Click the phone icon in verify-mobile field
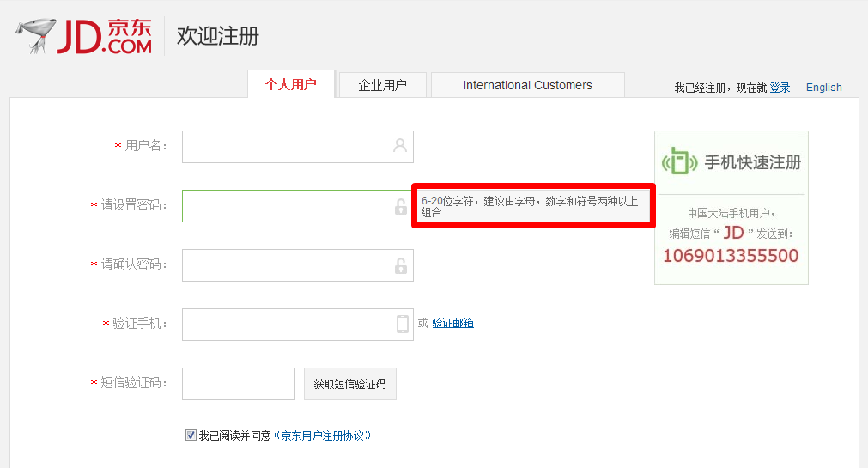Image resolution: width=868 pixels, height=468 pixels. coord(402,324)
